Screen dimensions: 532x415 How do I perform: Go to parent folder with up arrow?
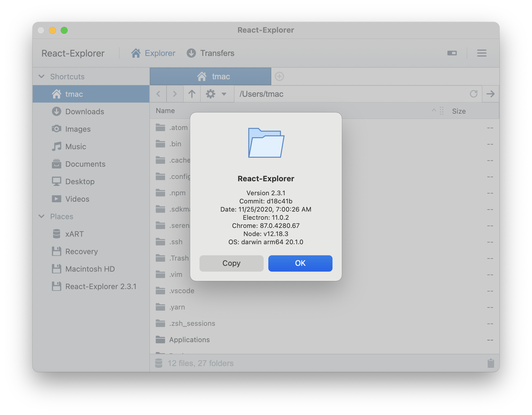coord(192,94)
